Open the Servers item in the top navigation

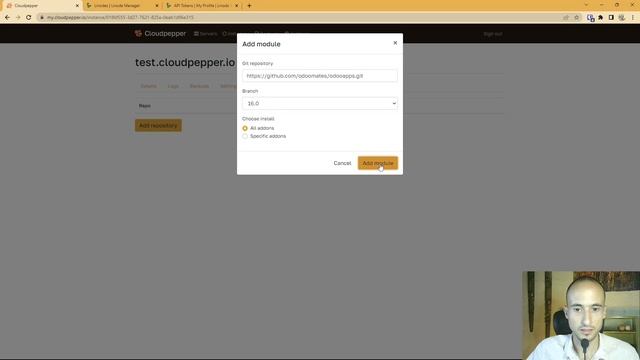[x=206, y=34]
